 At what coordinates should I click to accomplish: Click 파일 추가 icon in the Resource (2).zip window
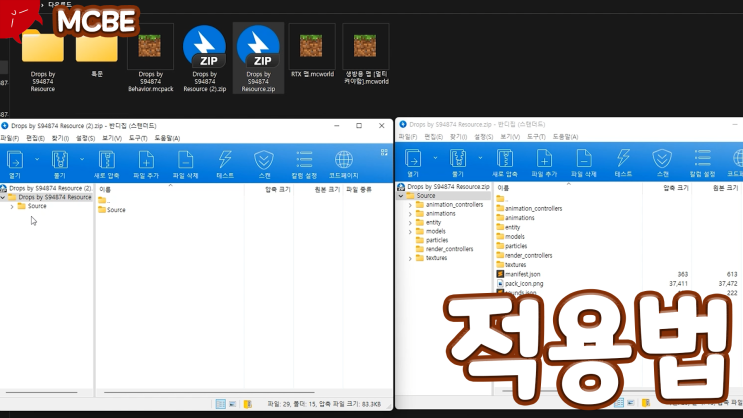click(x=146, y=160)
